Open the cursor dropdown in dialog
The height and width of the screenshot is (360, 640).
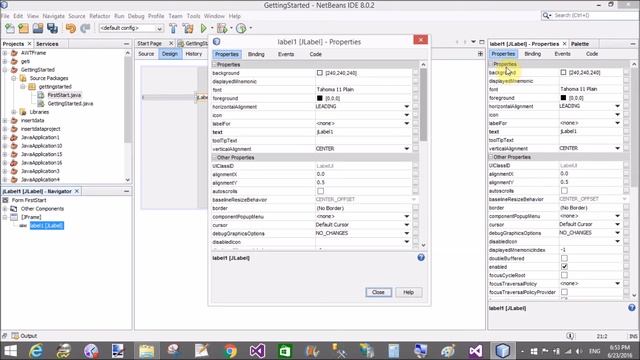click(407, 225)
